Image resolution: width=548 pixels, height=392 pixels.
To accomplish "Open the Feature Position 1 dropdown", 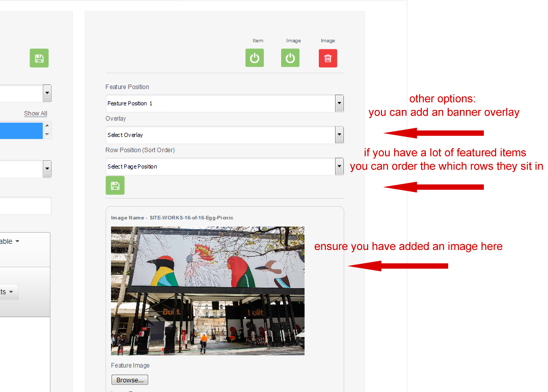I will pyautogui.click(x=224, y=103).
